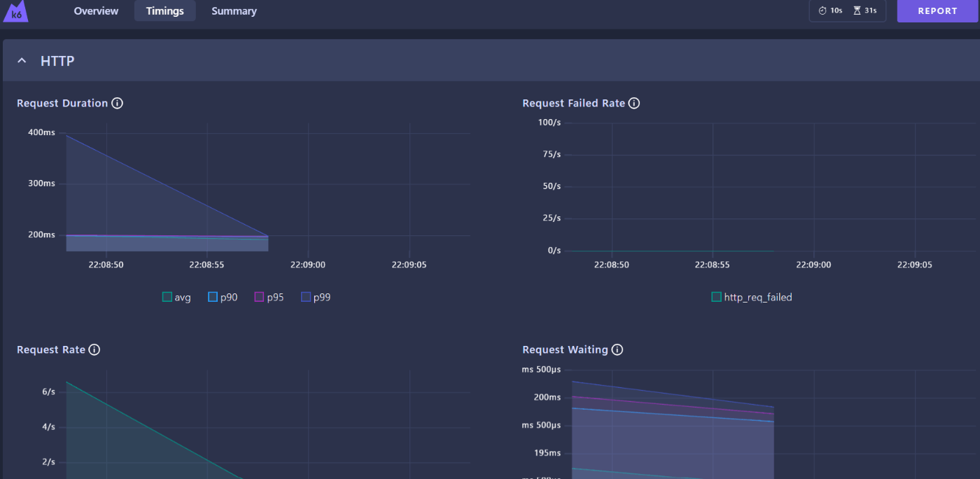980x479 pixels.
Task: Toggle the http_req_failed legend swatch
Action: click(x=716, y=297)
